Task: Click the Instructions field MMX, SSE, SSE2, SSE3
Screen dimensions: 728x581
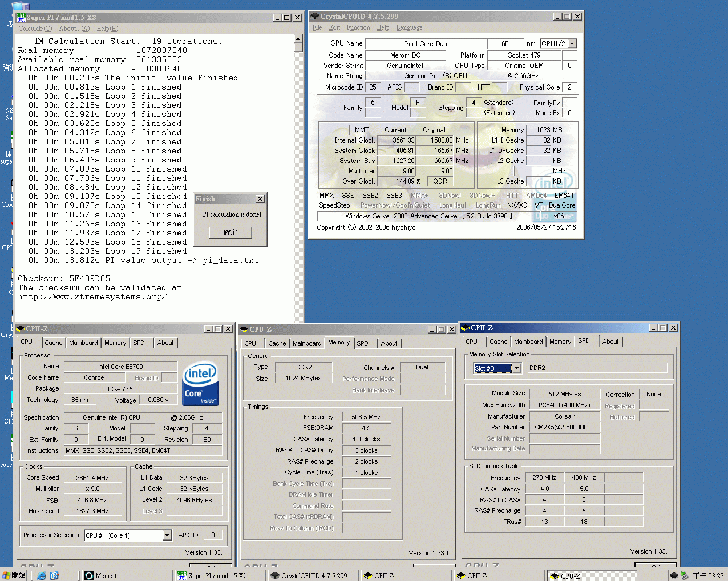Action: pyautogui.click(x=143, y=450)
